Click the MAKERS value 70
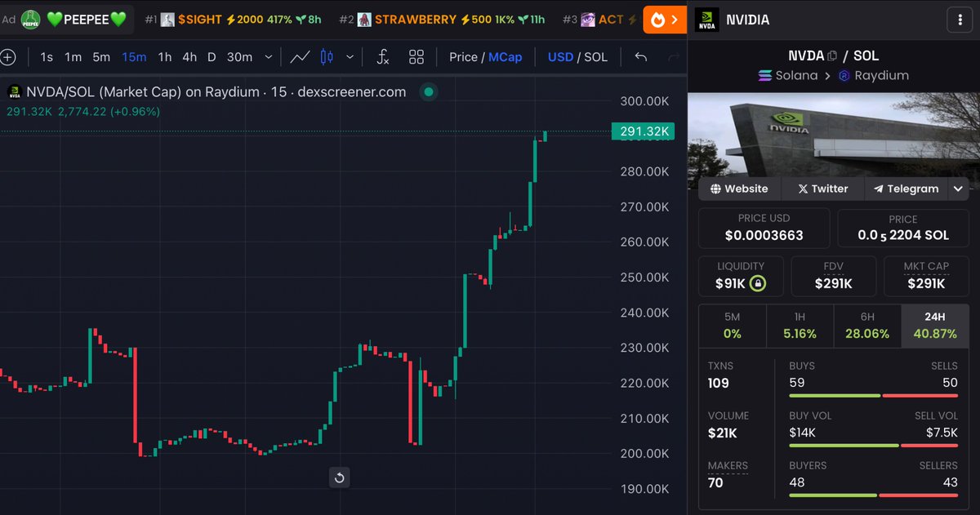This screenshot has height=515, width=980. [715, 482]
